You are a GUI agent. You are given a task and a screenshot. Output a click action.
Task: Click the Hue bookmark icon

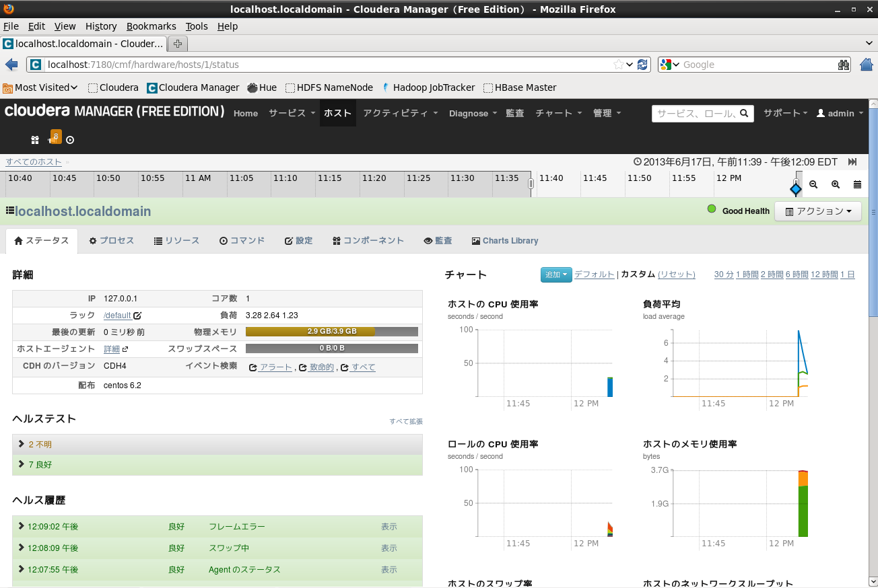pyautogui.click(x=252, y=87)
